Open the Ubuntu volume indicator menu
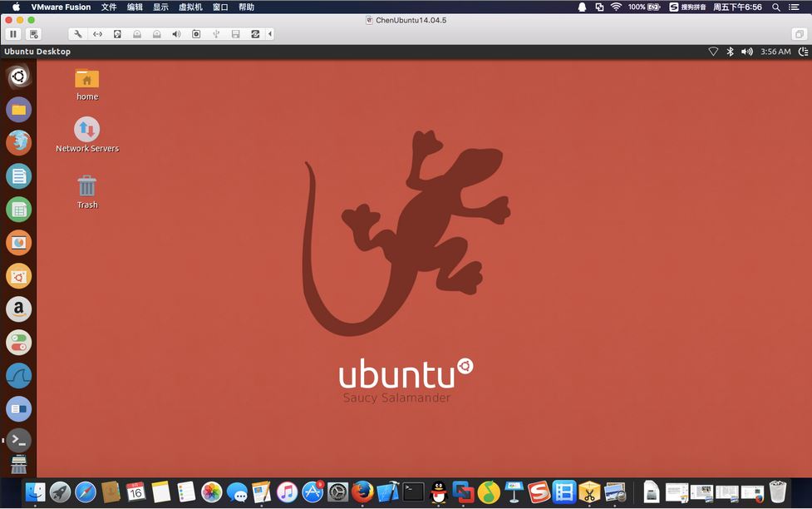Image resolution: width=812 pixels, height=509 pixels. 746,52
